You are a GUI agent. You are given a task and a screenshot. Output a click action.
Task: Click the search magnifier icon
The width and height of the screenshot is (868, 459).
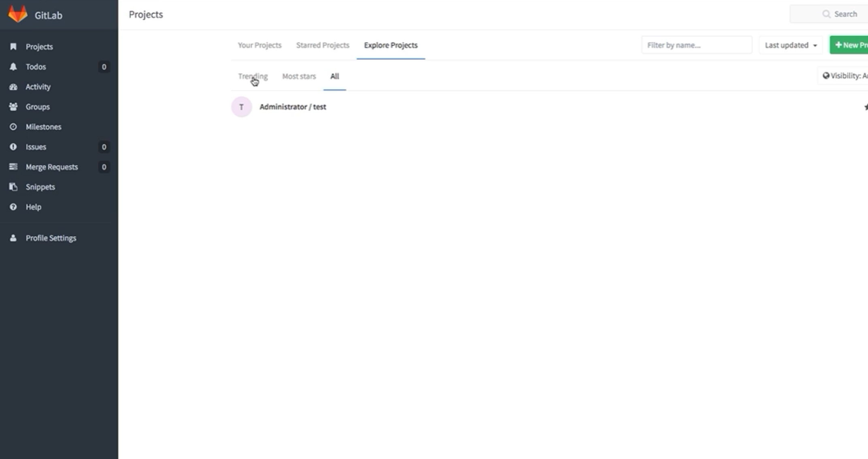[x=826, y=14]
